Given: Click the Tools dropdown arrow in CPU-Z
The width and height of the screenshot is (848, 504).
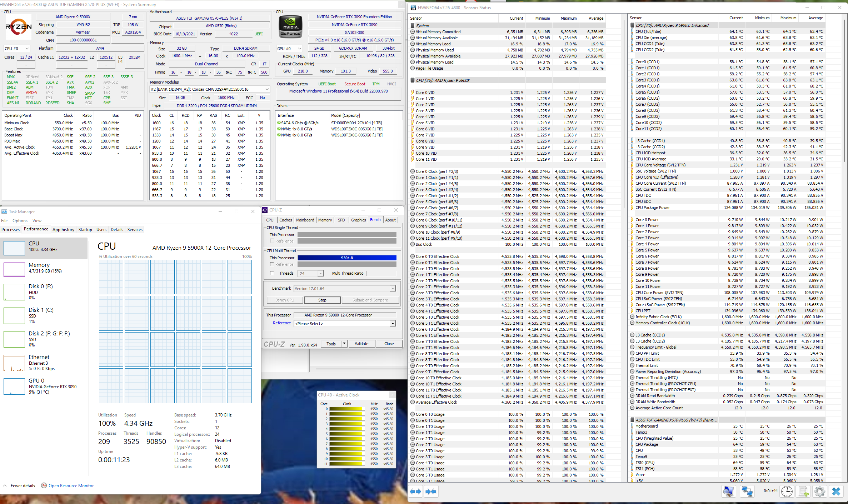Looking at the screenshot, I should click(x=344, y=344).
